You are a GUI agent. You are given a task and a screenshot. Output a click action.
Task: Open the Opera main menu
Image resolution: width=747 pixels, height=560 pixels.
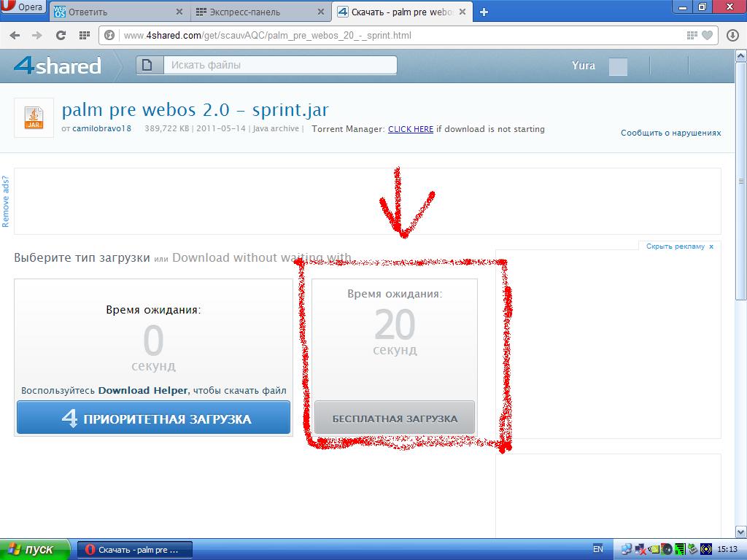(23, 8)
